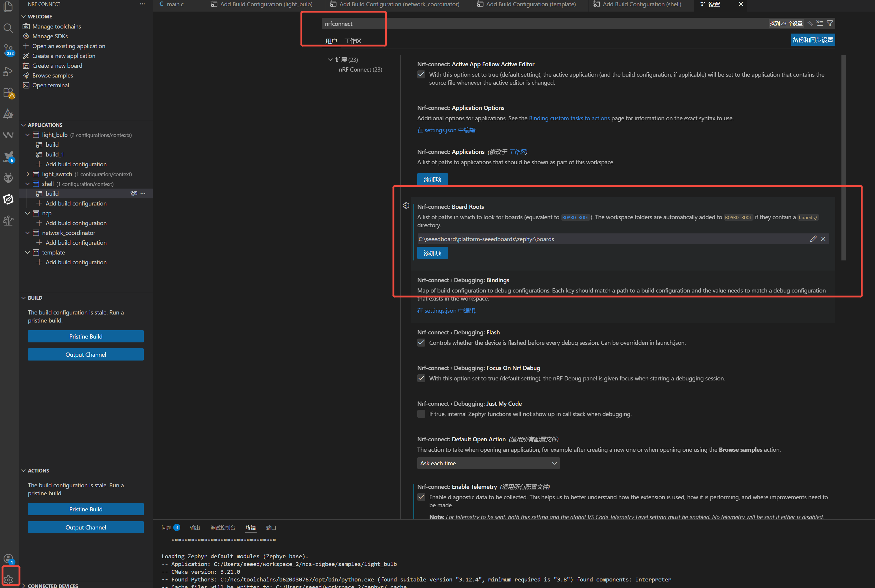Enable the Just My Code checkbox
This screenshot has height=588, width=875.
point(421,414)
